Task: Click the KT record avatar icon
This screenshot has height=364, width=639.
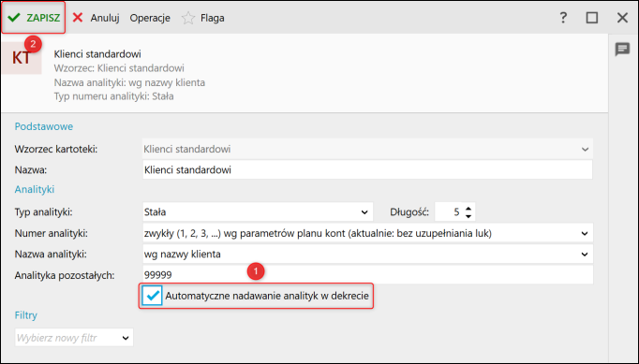Action: [22, 58]
